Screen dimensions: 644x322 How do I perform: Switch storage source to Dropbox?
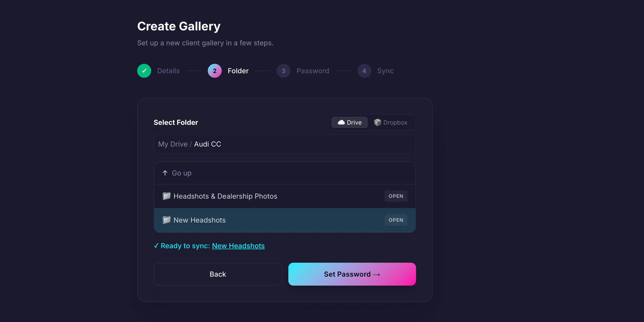tap(391, 122)
